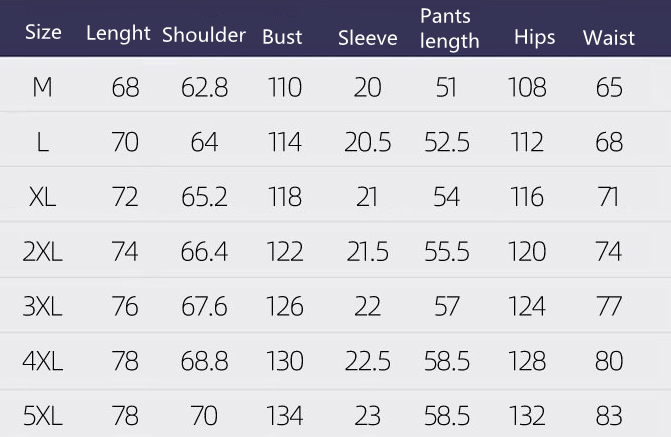This screenshot has width=671, height=437.
Task: Click the M size row label
Action: pos(42,88)
